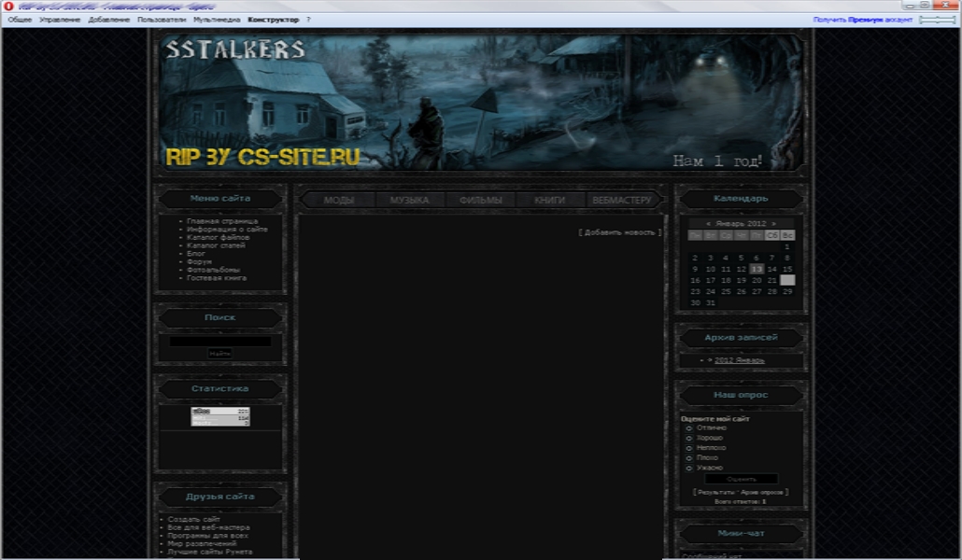
Task: Open the Общее admin bar menu
Action: click(x=21, y=20)
